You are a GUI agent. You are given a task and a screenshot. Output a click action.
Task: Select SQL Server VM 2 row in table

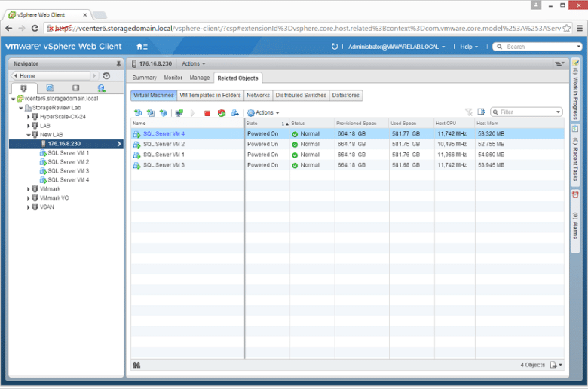click(x=348, y=145)
